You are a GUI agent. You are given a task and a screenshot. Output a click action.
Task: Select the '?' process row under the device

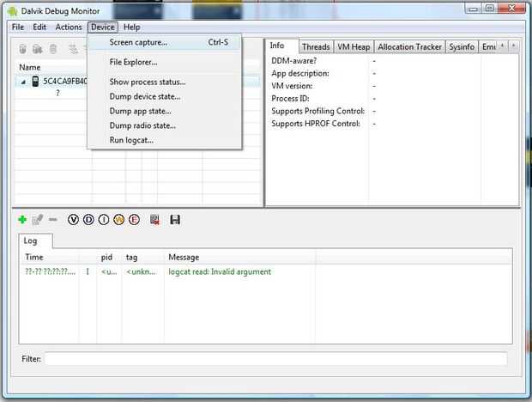(x=58, y=93)
